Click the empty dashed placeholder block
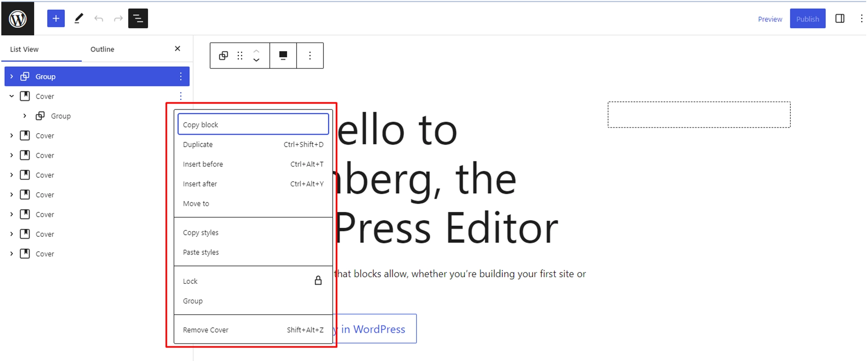The image size is (868, 361). 699,115
